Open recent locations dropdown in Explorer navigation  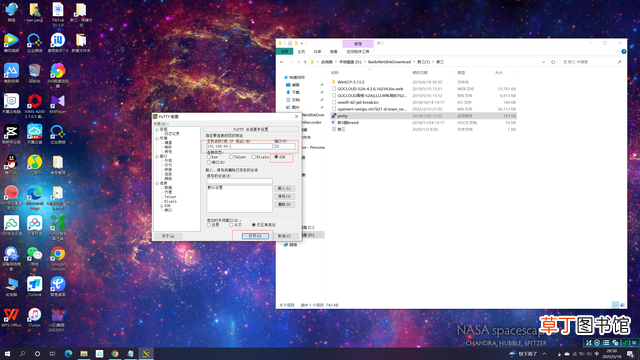click(298, 62)
